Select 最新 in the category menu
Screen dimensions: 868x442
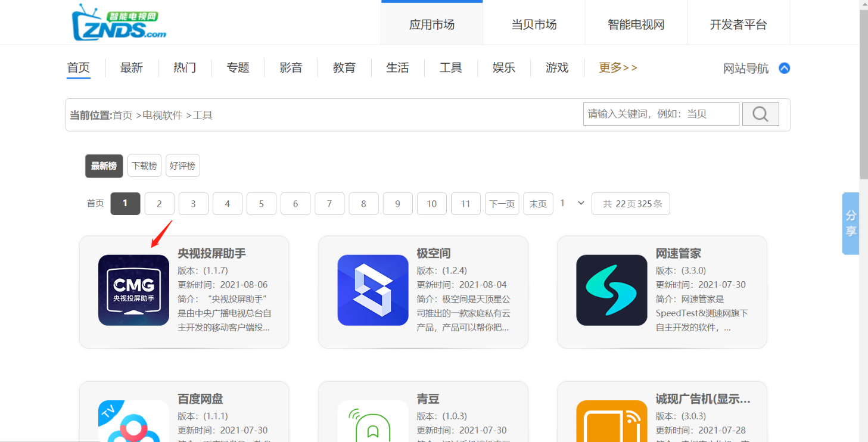coord(132,68)
